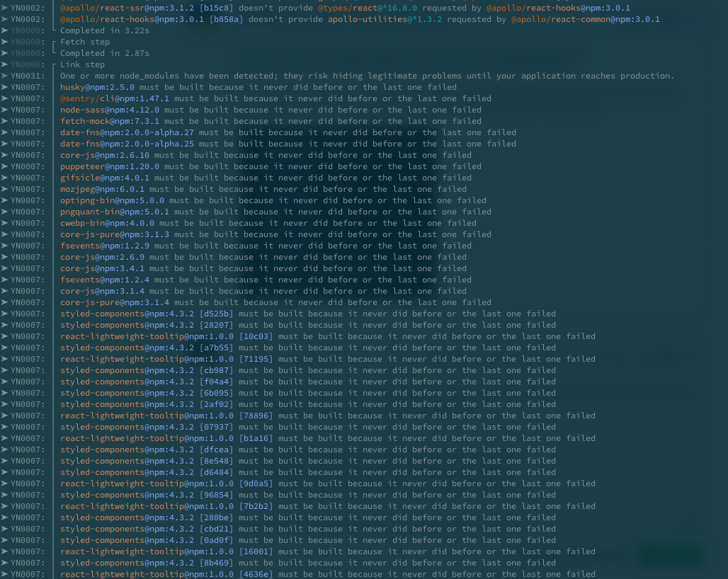Viewport: 728px width, 579px height.
Task: Click the [6b095] styled-components hash
Action: [217, 393]
